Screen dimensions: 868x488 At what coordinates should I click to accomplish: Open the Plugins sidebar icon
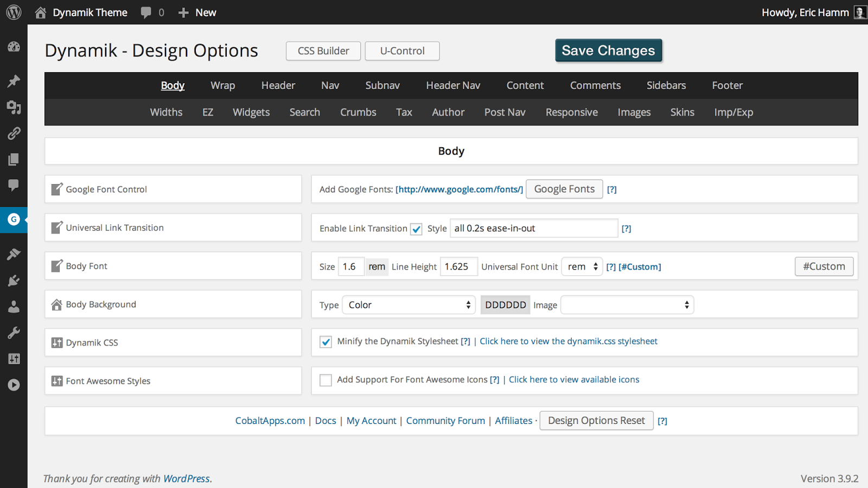click(14, 281)
